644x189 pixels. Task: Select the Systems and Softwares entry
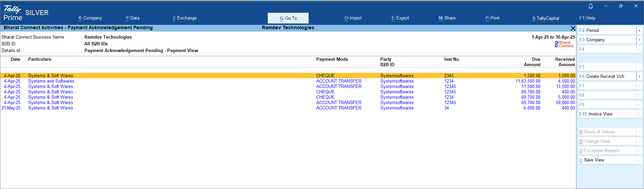point(51,81)
